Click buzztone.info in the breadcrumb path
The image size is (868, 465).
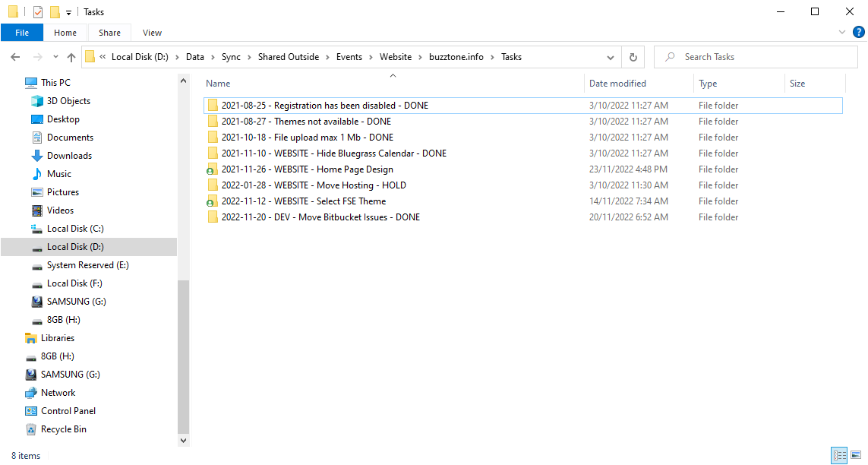coord(456,57)
